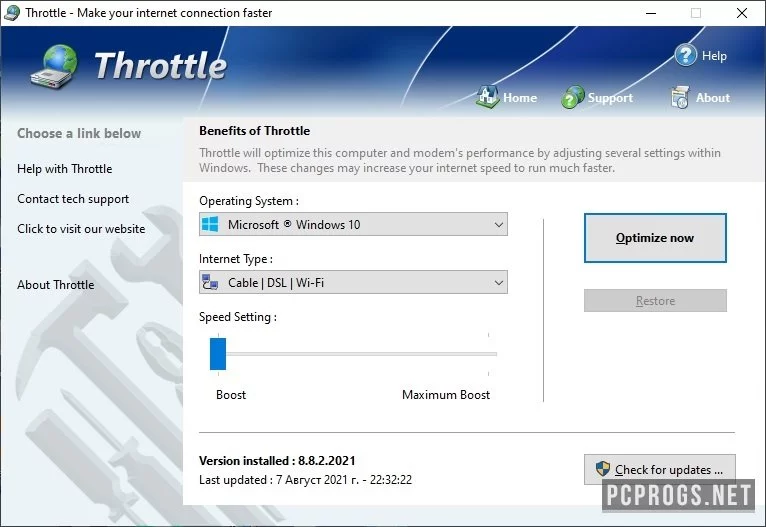Open the Operating System dropdown arrow

click(498, 225)
